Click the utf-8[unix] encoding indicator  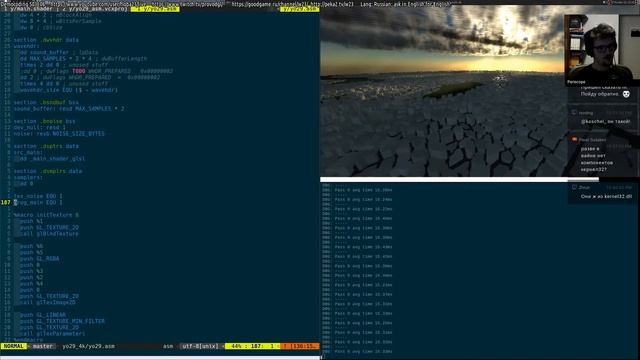click(x=200, y=346)
